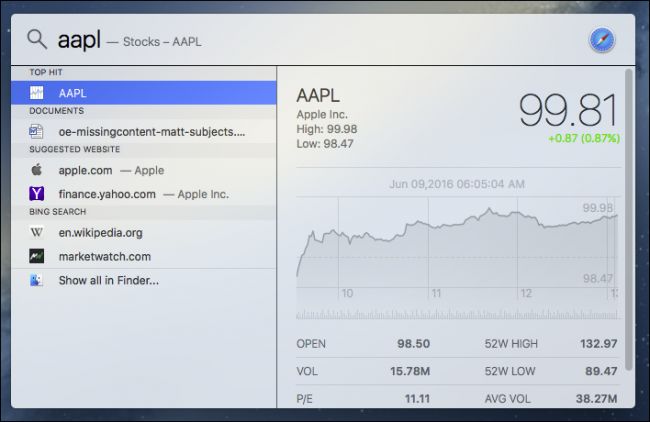
Task: Click the Apple logo icon
Action: pyautogui.click(x=36, y=170)
